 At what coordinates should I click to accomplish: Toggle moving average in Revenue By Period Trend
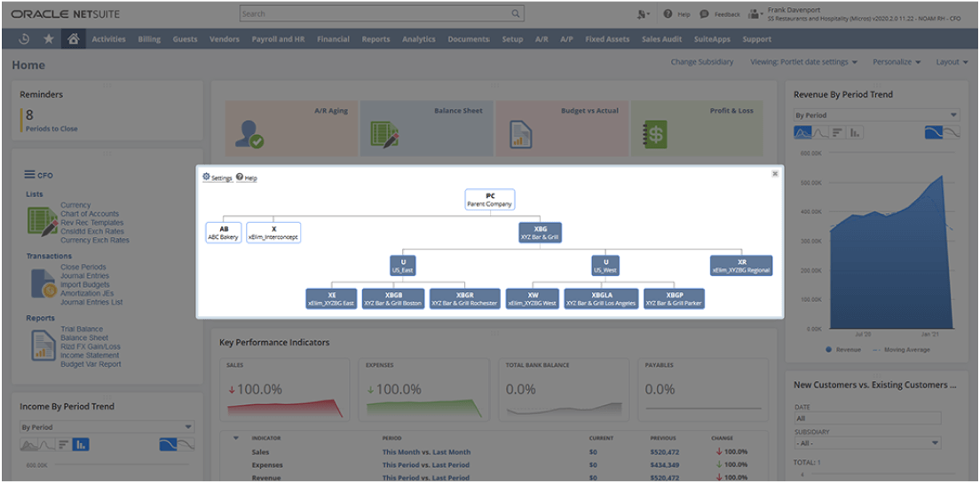click(951, 132)
